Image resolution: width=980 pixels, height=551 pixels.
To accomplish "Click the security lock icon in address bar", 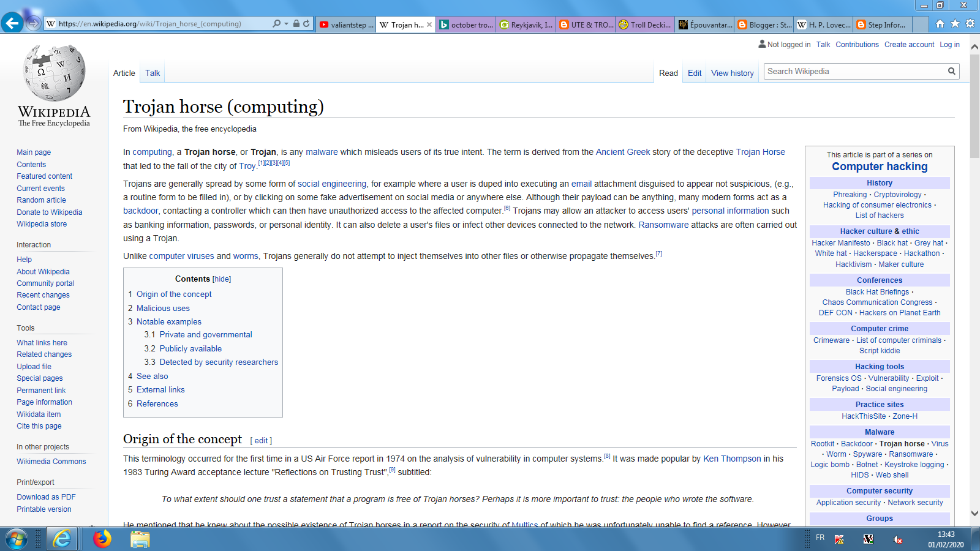I will tap(296, 24).
